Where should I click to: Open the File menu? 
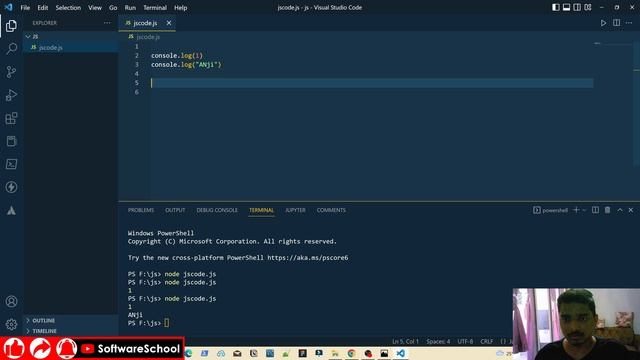click(x=25, y=7)
